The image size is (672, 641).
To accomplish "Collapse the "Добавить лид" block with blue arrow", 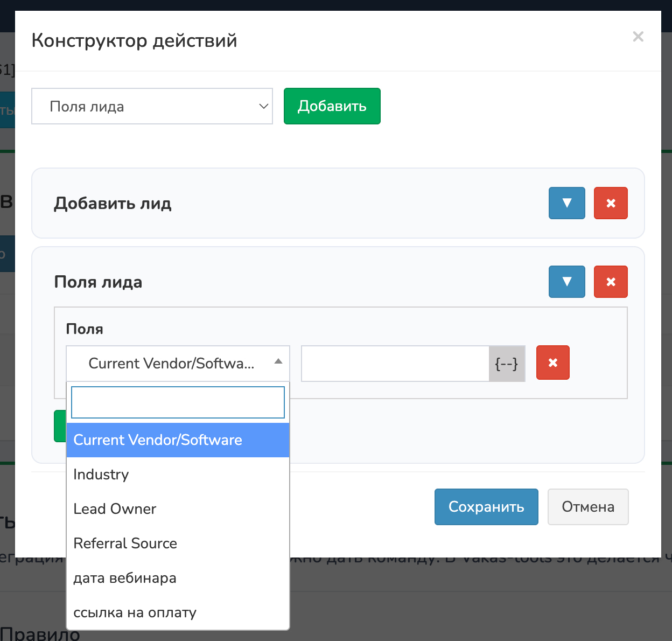I will pos(566,203).
